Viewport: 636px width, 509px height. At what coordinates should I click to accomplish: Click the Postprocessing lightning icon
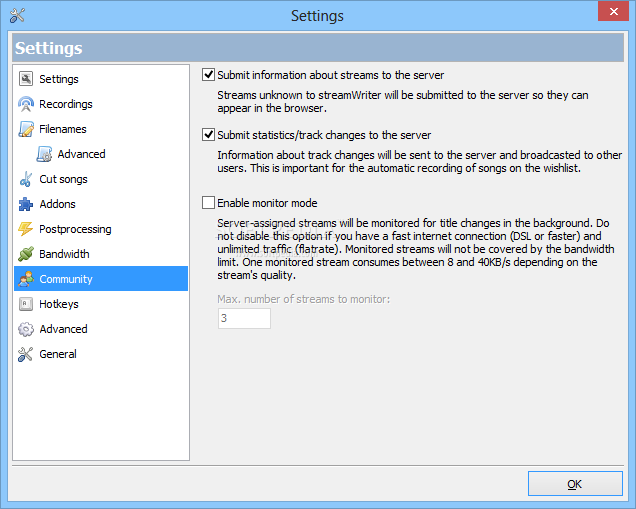[26, 229]
